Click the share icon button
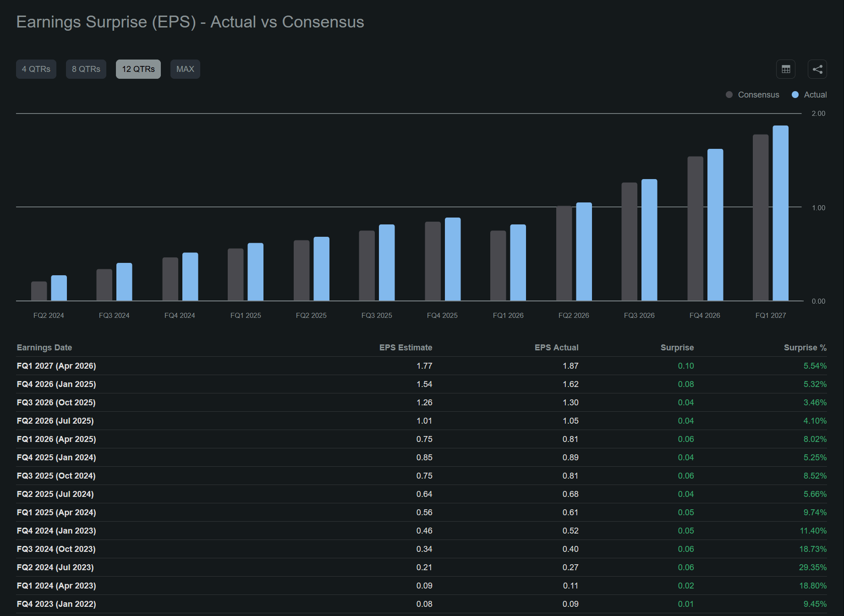This screenshot has height=616, width=844. (817, 69)
